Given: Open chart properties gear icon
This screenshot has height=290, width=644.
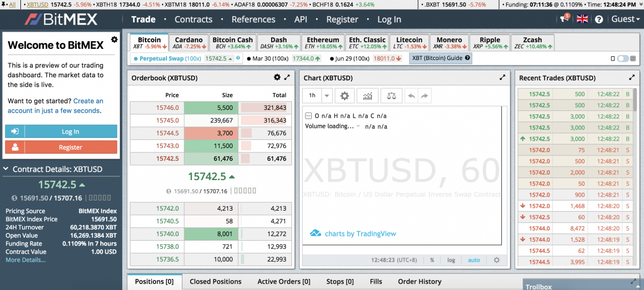Looking at the screenshot, I should [x=345, y=96].
